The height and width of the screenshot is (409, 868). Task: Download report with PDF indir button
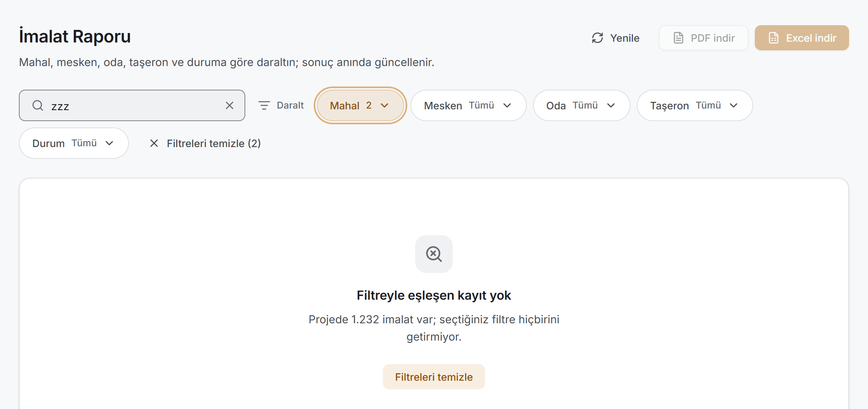[x=704, y=38]
